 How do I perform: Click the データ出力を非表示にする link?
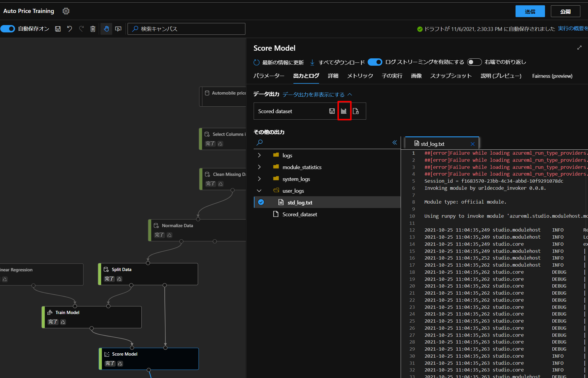(x=313, y=95)
